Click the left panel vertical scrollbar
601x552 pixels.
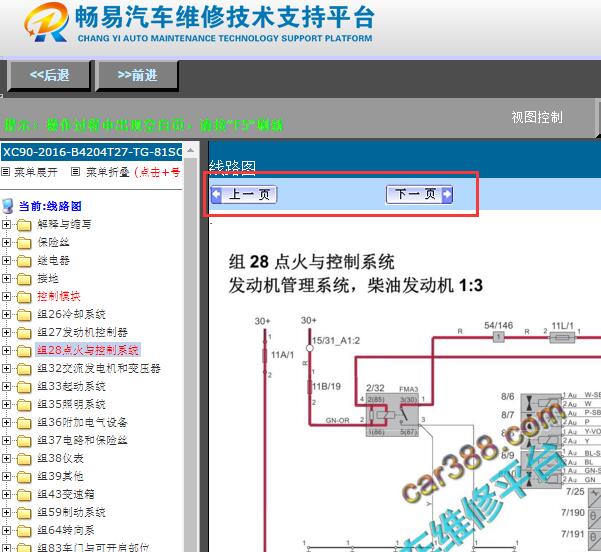click(190, 349)
